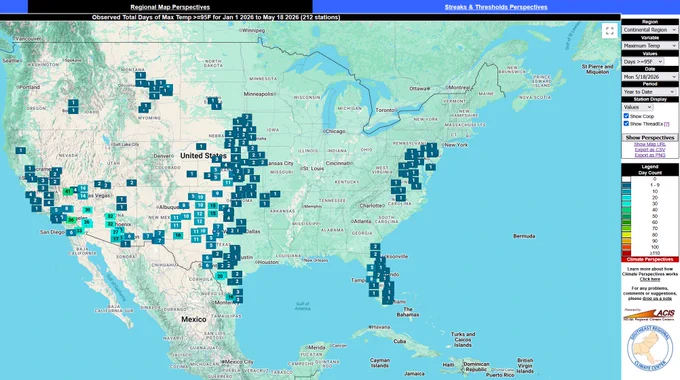
Task: Click the red legend swatch for >=110
Action: click(x=626, y=253)
